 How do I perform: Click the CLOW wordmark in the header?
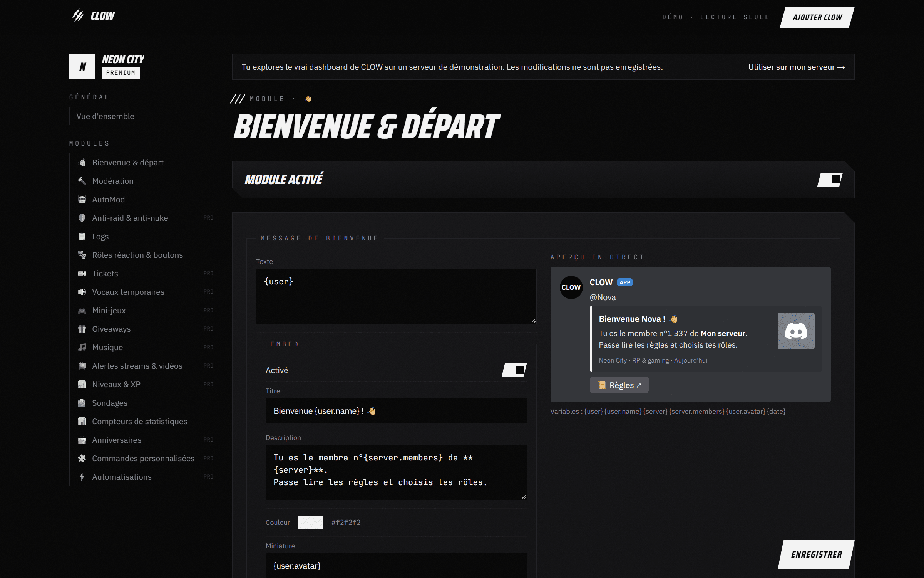(x=103, y=16)
